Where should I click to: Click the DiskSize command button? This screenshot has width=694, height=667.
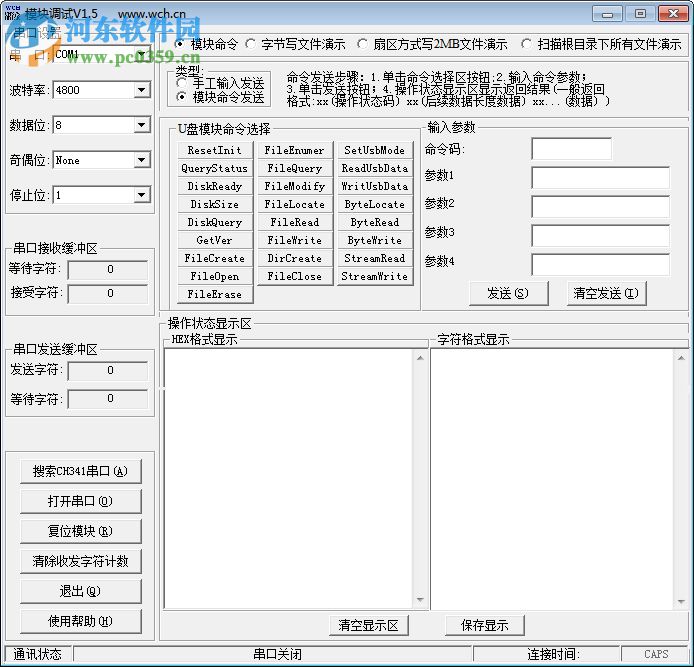tap(215, 204)
